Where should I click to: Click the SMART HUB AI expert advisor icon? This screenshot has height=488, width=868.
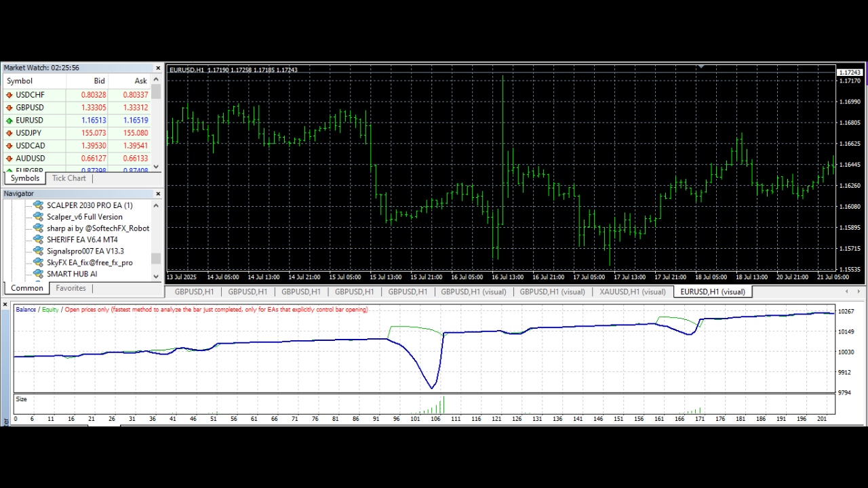coord(37,274)
